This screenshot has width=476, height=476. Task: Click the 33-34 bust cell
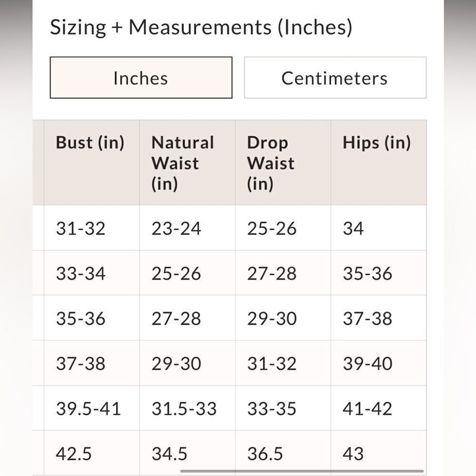point(81,274)
